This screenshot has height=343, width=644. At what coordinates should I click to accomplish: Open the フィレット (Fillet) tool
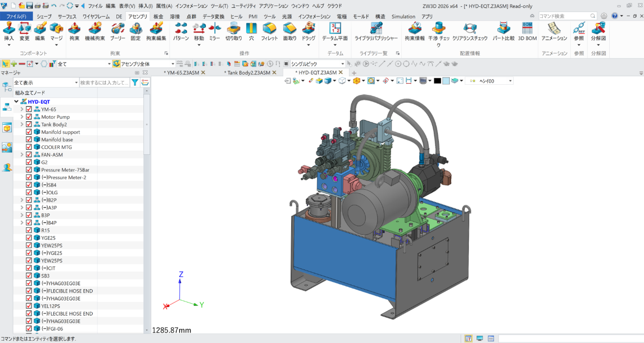269,29
